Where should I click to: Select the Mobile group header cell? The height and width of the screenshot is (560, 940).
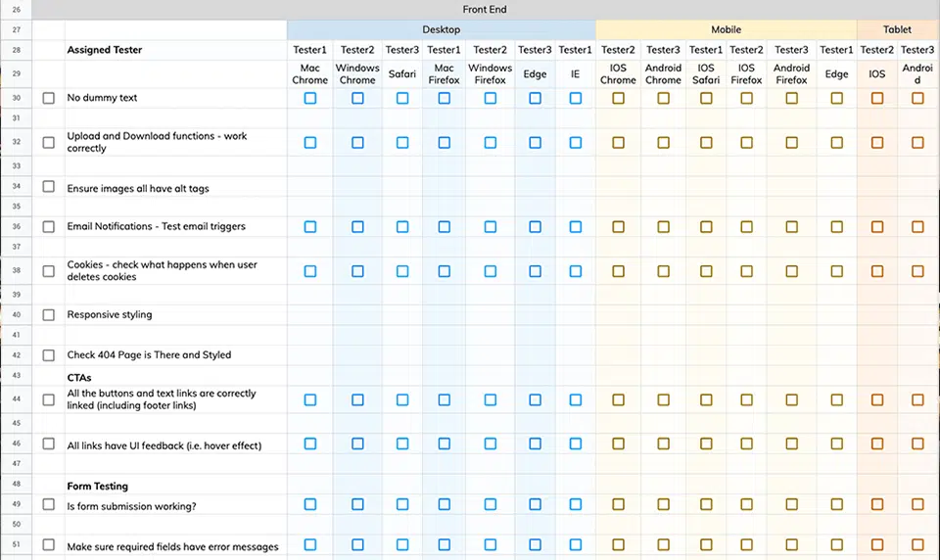(x=726, y=29)
